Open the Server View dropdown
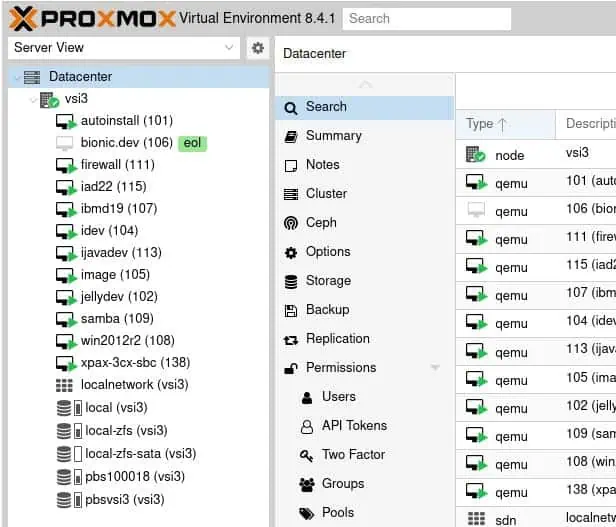This screenshot has width=616, height=527. pos(231,48)
